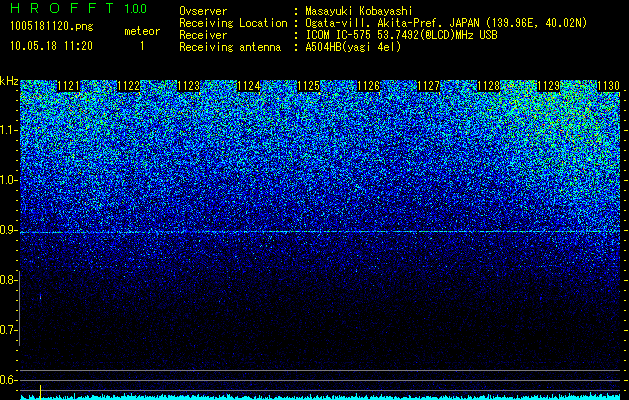The width and height of the screenshot is (629, 400).
Task: Click the 1122 time marker
Action: coord(129,86)
